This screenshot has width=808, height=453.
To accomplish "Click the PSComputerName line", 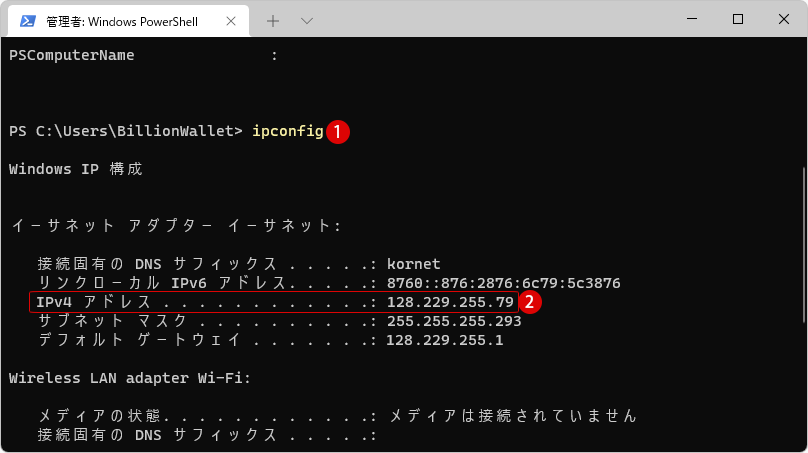I will tap(143, 55).
